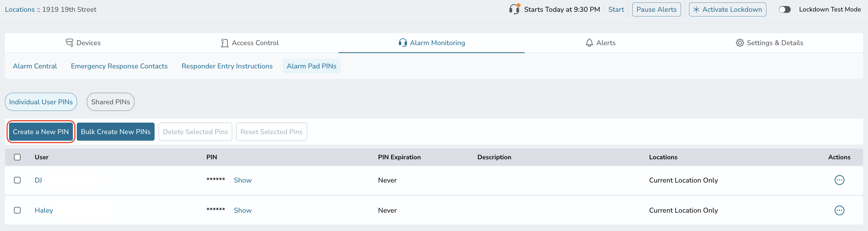Click the Actions column header

pos(839,157)
